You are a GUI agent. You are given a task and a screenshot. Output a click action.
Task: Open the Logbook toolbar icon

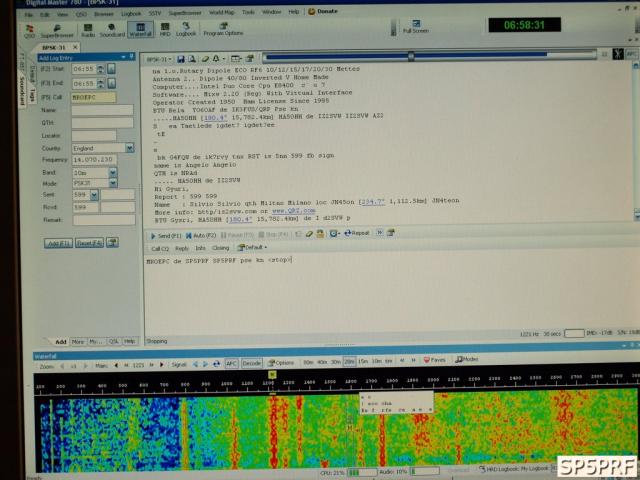[x=186, y=29]
